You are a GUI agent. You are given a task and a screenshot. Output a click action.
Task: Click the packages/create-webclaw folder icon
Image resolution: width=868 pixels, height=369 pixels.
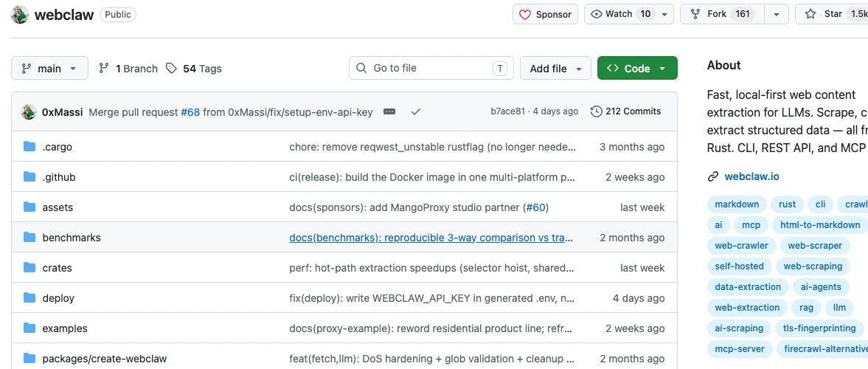coord(29,358)
